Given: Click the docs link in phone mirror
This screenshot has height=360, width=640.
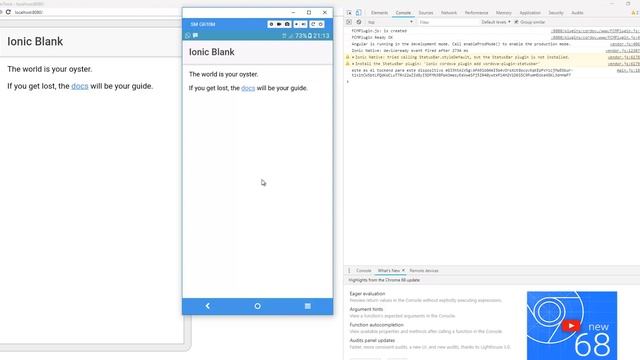Looking at the screenshot, I should [x=248, y=88].
